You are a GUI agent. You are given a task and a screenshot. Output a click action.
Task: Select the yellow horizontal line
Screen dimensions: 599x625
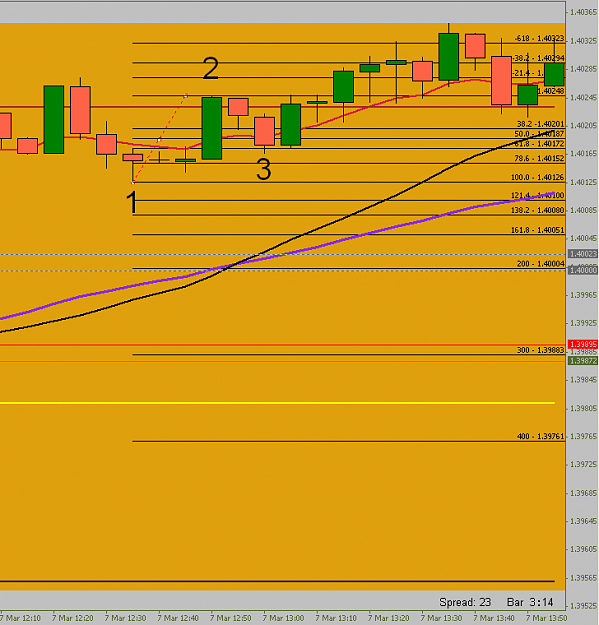[277, 403]
